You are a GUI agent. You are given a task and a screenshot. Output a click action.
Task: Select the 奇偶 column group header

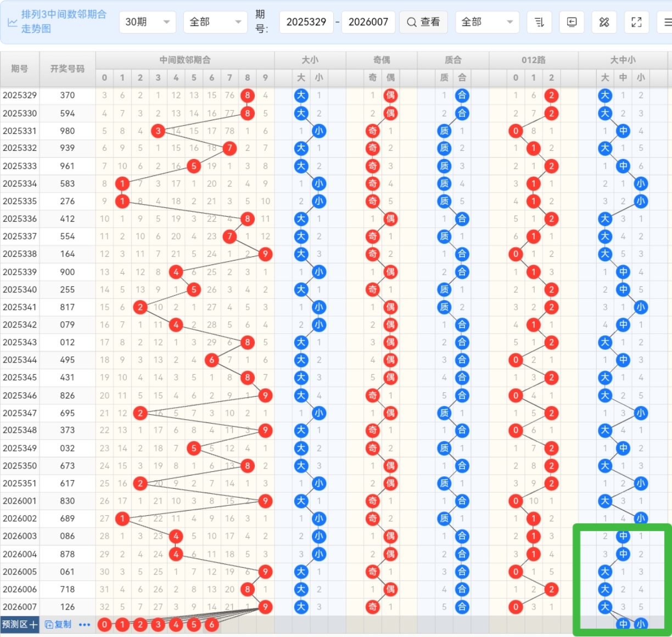(x=382, y=60)
